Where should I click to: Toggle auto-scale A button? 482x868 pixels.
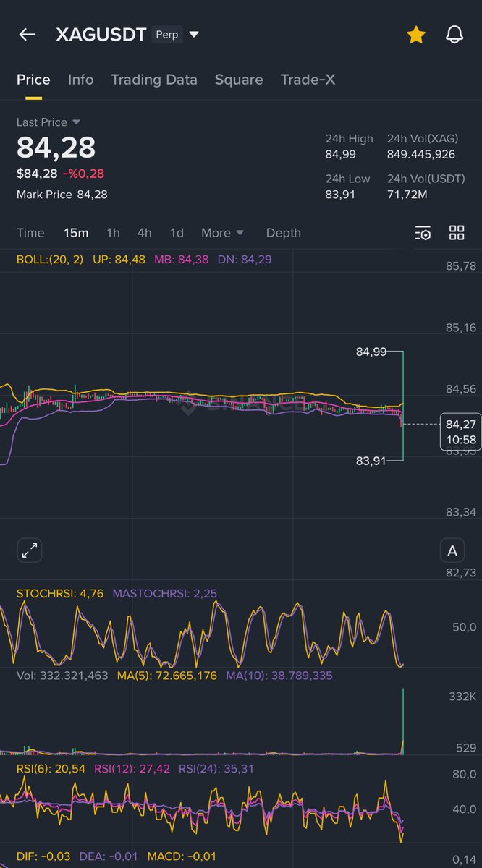[452, 550]
